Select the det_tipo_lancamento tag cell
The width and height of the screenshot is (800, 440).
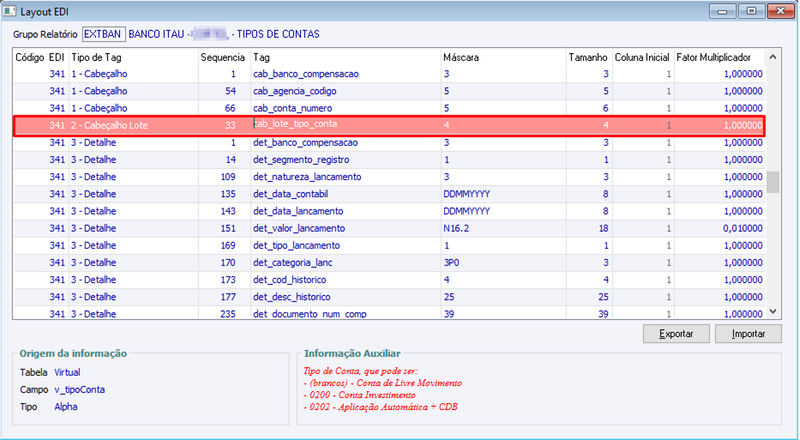pos(345,246)
